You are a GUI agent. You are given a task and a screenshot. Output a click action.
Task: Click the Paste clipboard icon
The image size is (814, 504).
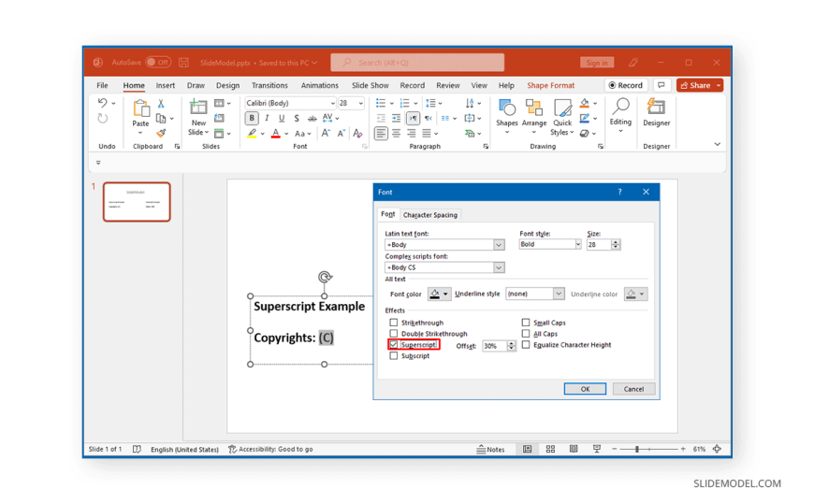[140, 108]
